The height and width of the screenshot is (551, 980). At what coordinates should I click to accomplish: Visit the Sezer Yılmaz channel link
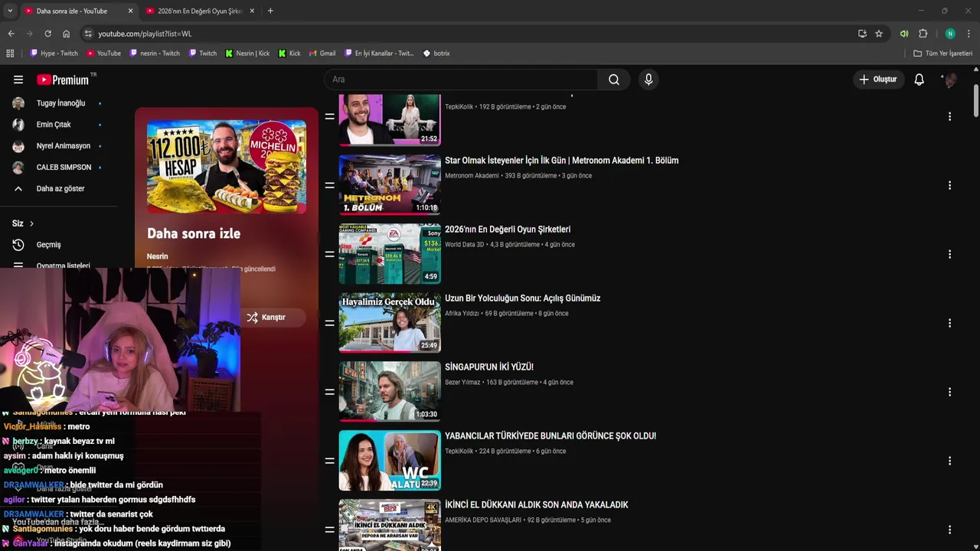[462, 383]
